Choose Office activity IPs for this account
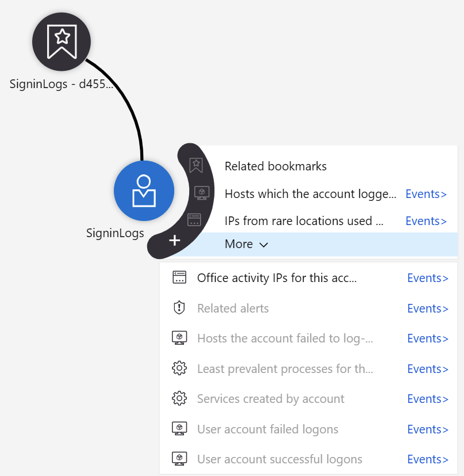464x476 pixels. (277, 278)
